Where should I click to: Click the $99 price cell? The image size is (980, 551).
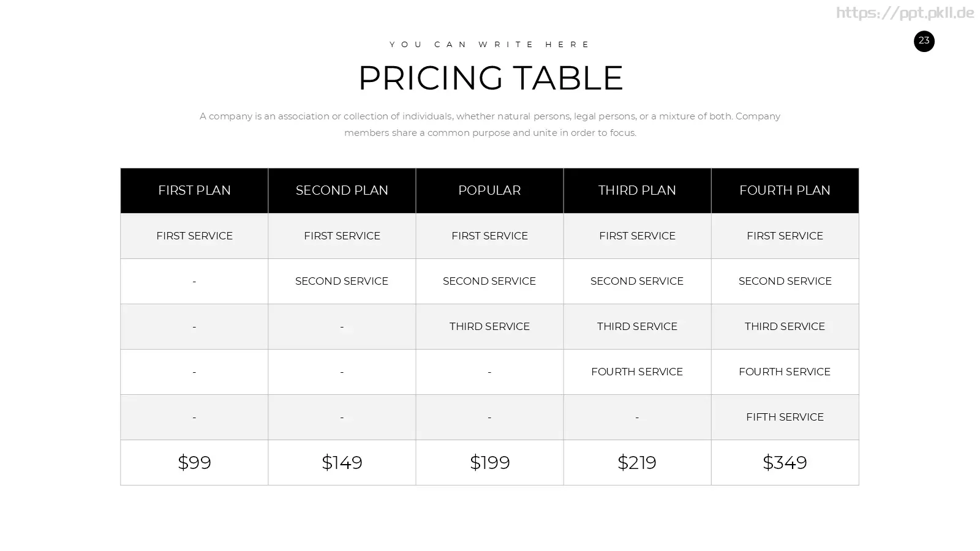194,462
